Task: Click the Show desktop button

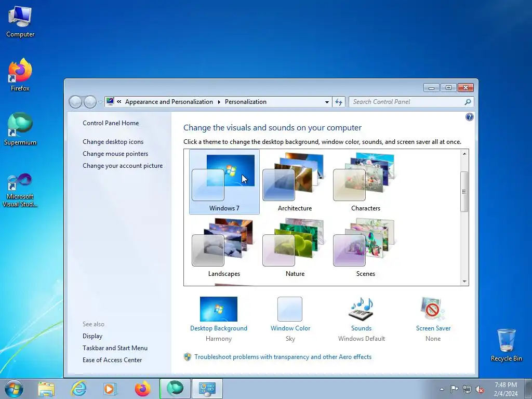Action: coord(529,389)
